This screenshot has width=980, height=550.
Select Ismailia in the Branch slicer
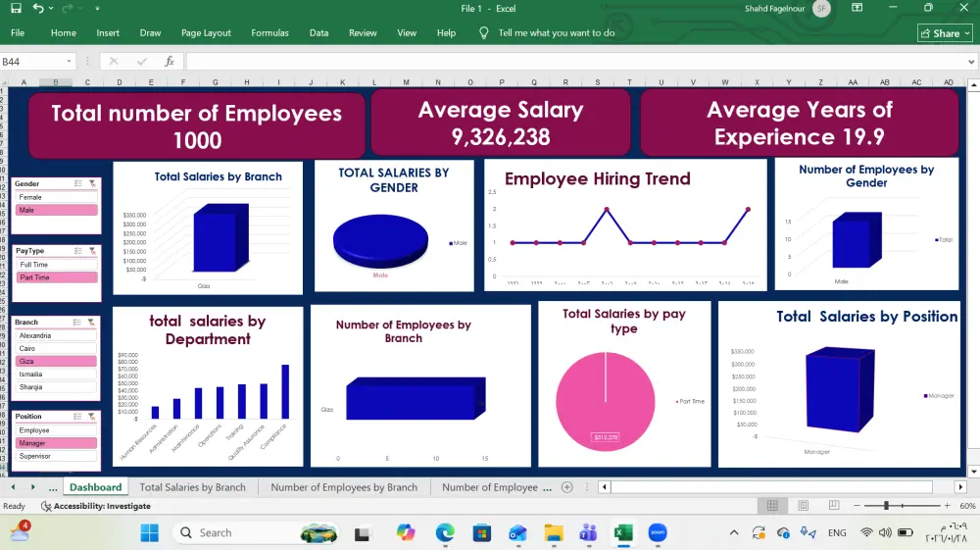56,374
